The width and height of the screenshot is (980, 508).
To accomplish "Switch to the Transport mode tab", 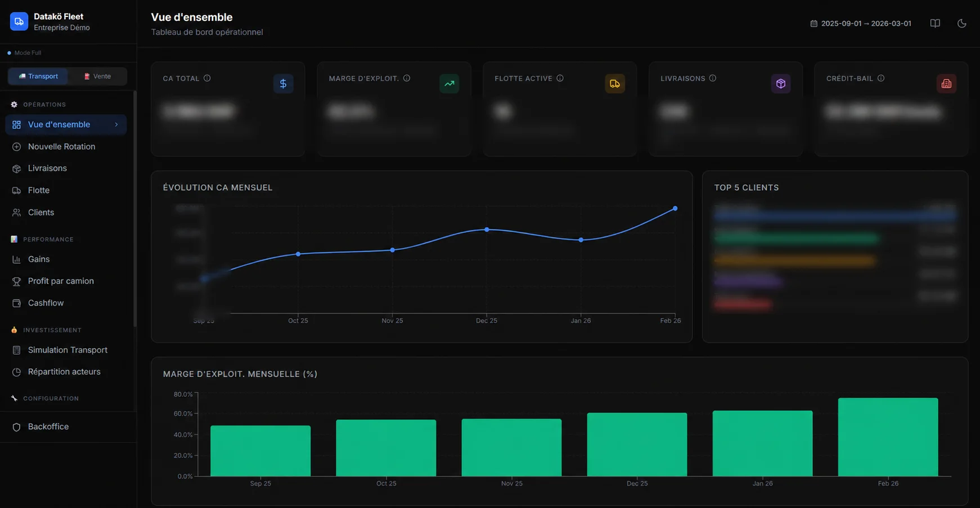I will [38, 76].
